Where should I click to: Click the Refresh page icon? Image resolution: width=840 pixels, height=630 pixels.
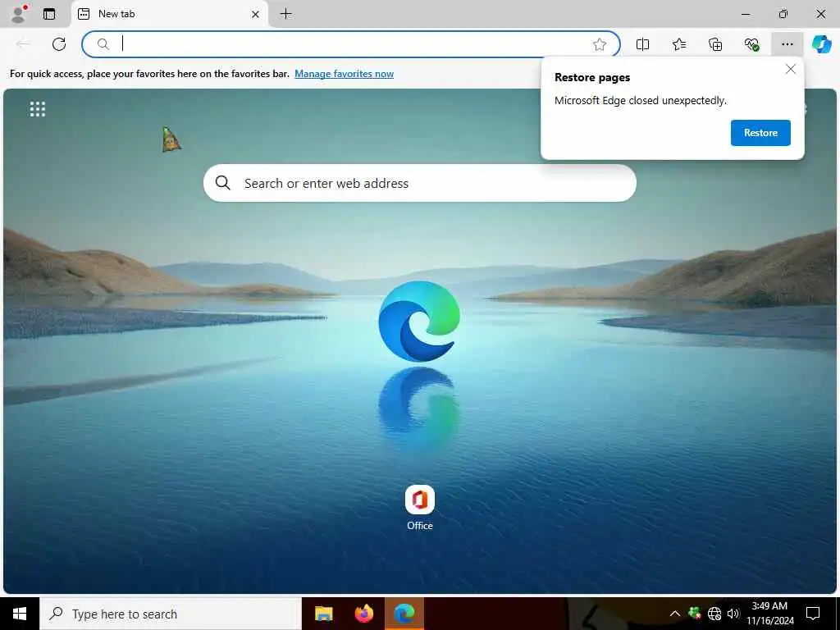[x=59, y=44]
